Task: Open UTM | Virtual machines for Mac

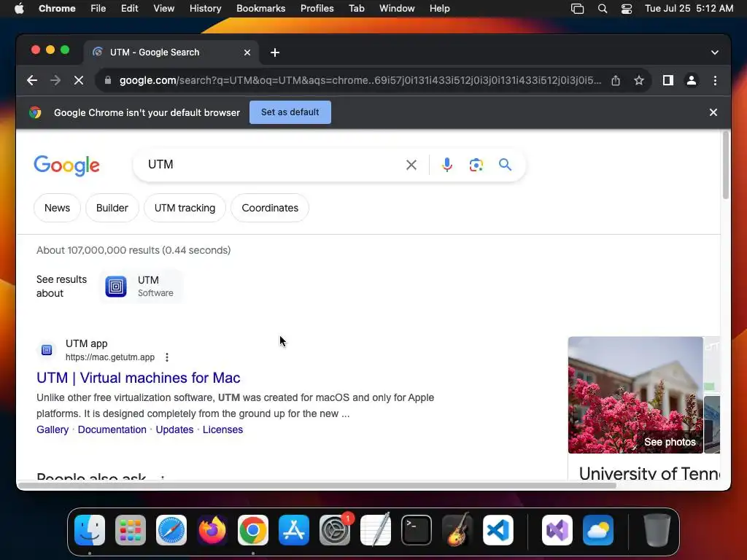Action: coord(138,378)
